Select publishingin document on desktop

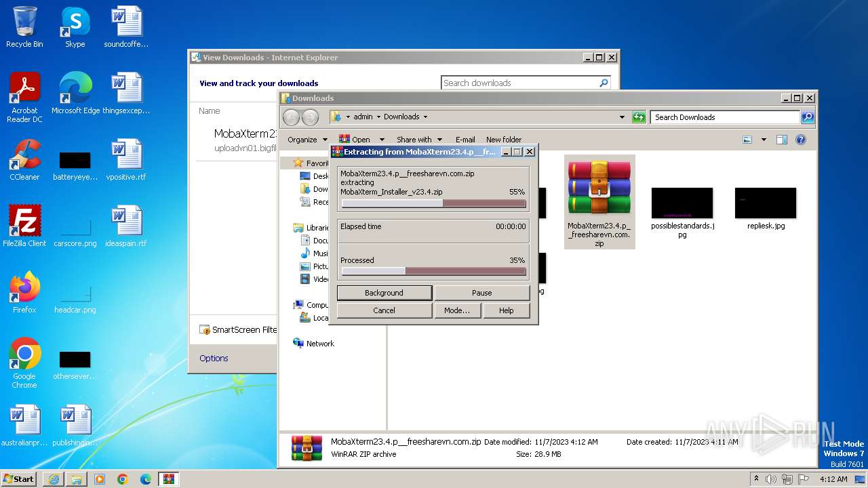(75, 426)
